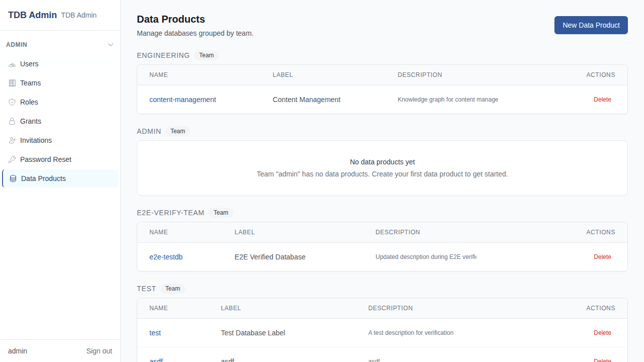
Task: Delete the content-management data product
Action: tap(602, 100)
